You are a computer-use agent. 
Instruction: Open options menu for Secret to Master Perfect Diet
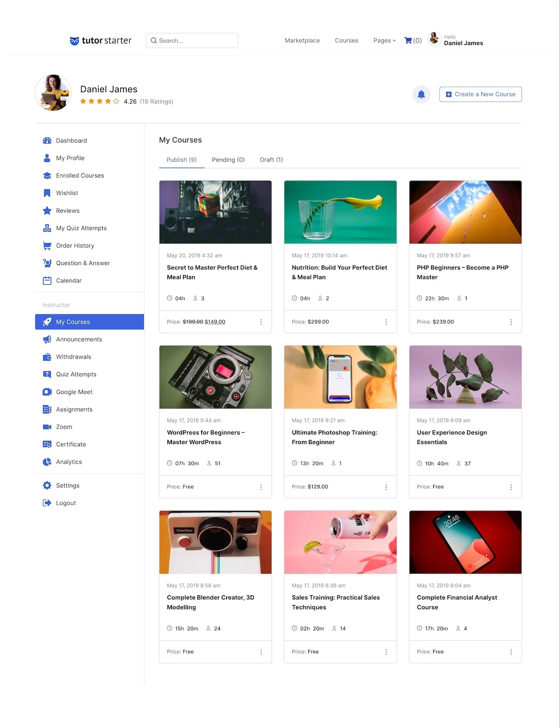(x=261, y=322)
